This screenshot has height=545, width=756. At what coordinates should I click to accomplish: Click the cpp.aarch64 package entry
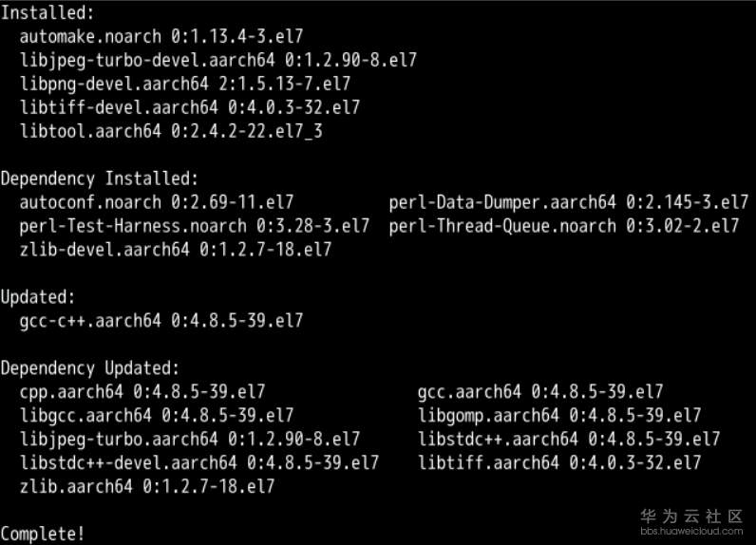142,392
